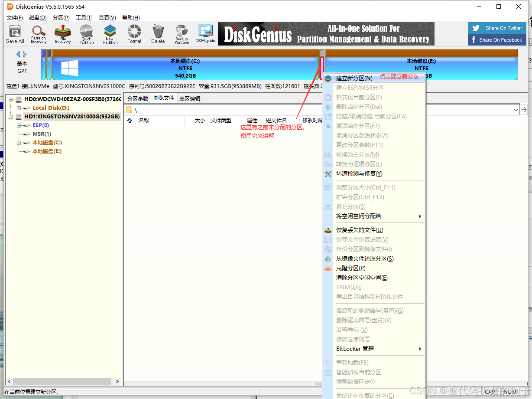Sort by 文件类型 column header

(221, 121)
